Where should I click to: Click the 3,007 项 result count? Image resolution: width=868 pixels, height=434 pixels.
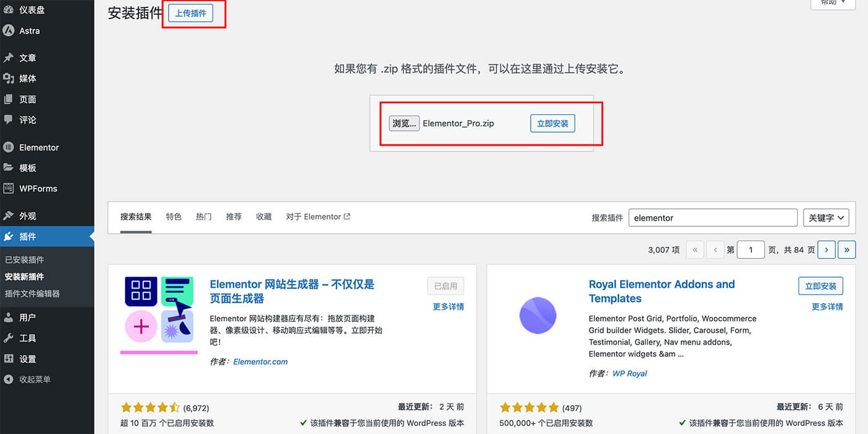click(663, 250)
